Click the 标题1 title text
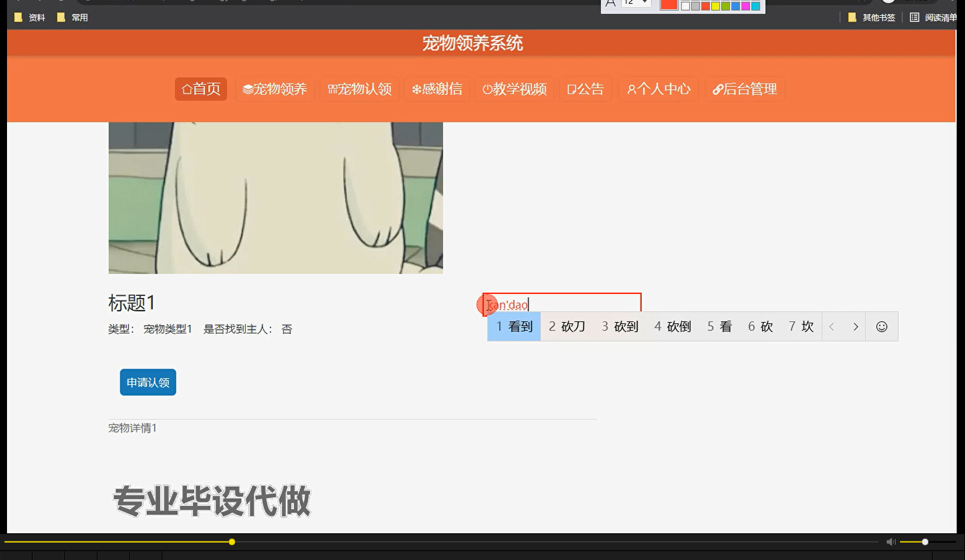 click(132, 303)
